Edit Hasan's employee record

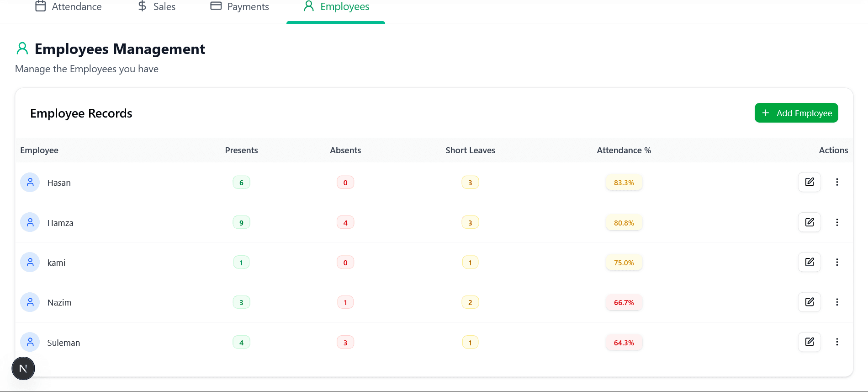[809, 182]
